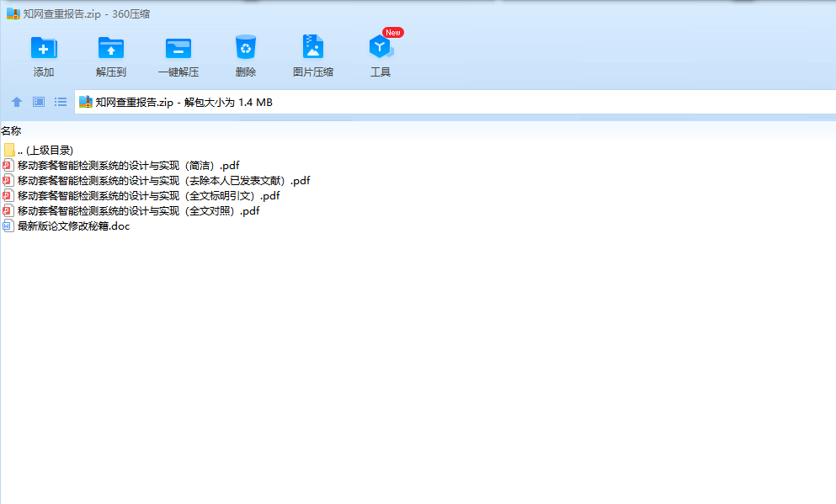836x504 pixels.
Task: Click the address bar showing 知网查重报告.zip
Action: [455, 102]
